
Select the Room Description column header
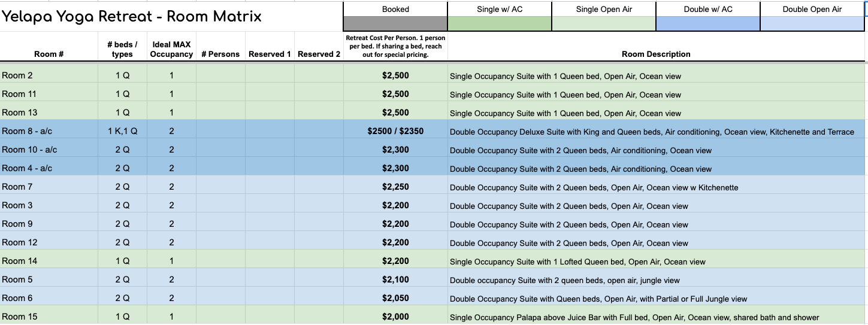(656, 54)
